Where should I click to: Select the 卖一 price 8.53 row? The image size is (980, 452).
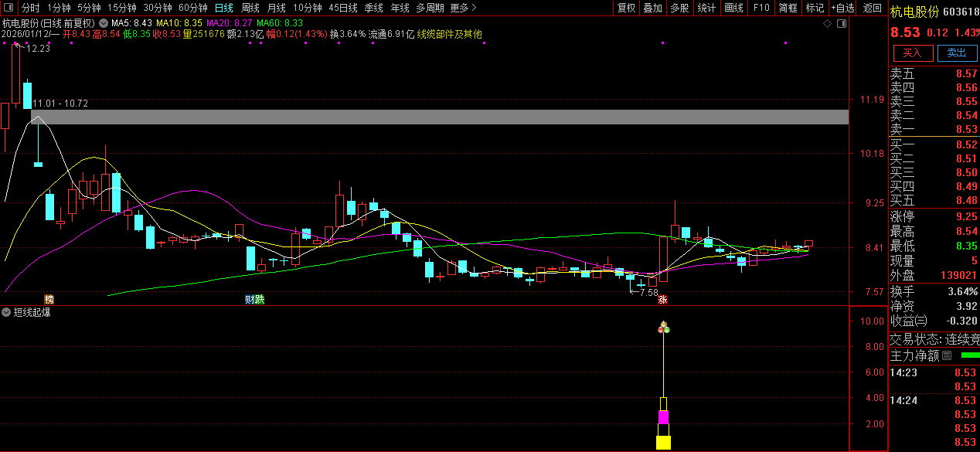(934, 129)
